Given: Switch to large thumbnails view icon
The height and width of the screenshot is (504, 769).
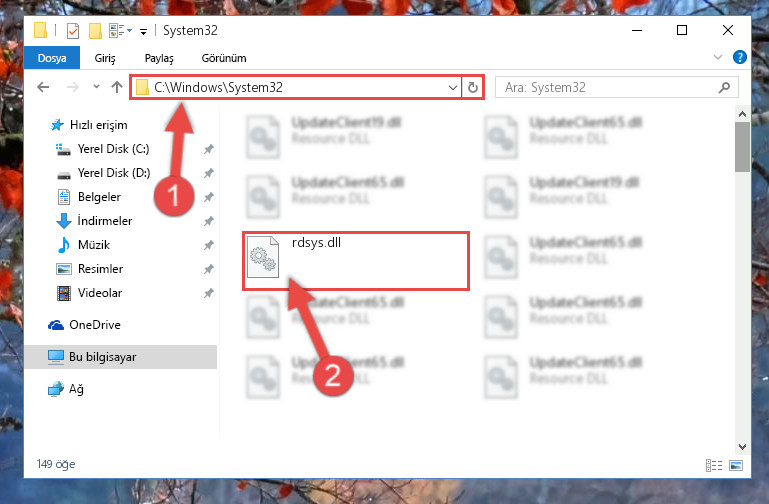Looking at the screenshot, I should tap(736, 465).
